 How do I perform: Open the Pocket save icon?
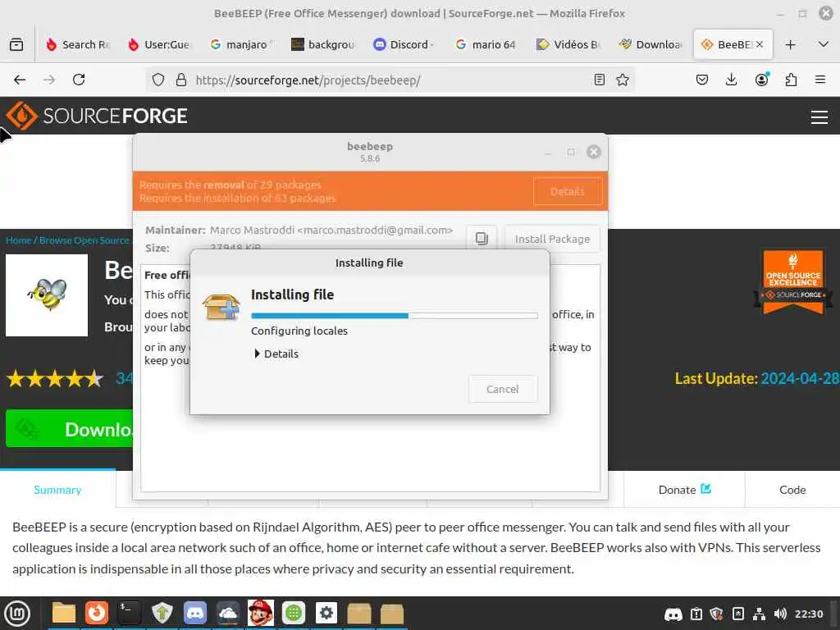point(702,80)
